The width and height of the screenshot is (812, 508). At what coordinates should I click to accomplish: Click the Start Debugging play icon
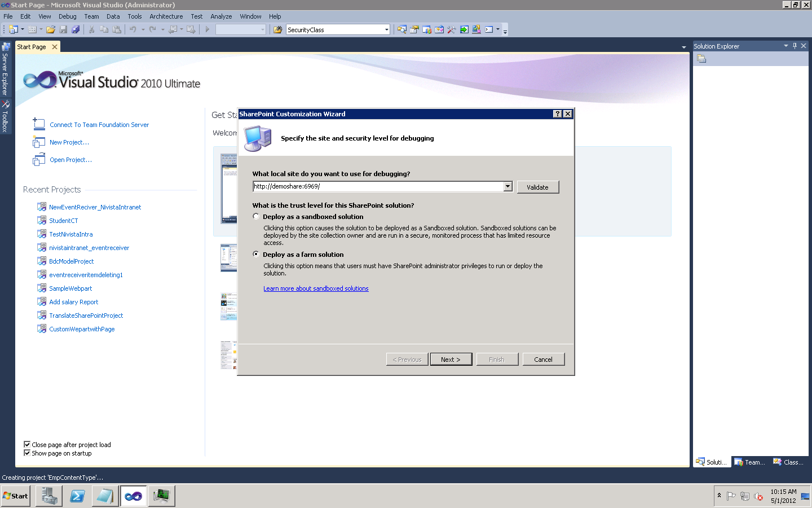pos(208,29)
